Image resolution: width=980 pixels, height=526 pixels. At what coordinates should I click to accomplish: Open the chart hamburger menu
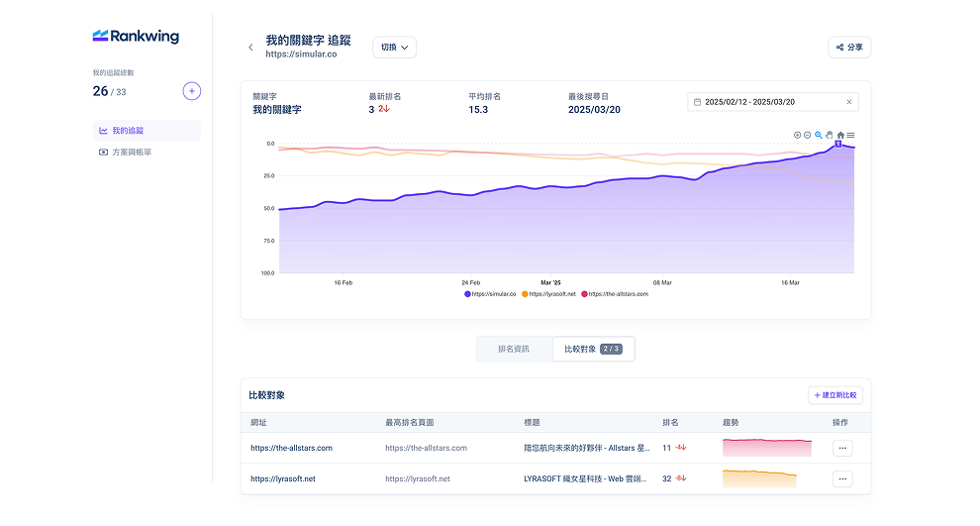pyautogui.click(x=850, y=135)
